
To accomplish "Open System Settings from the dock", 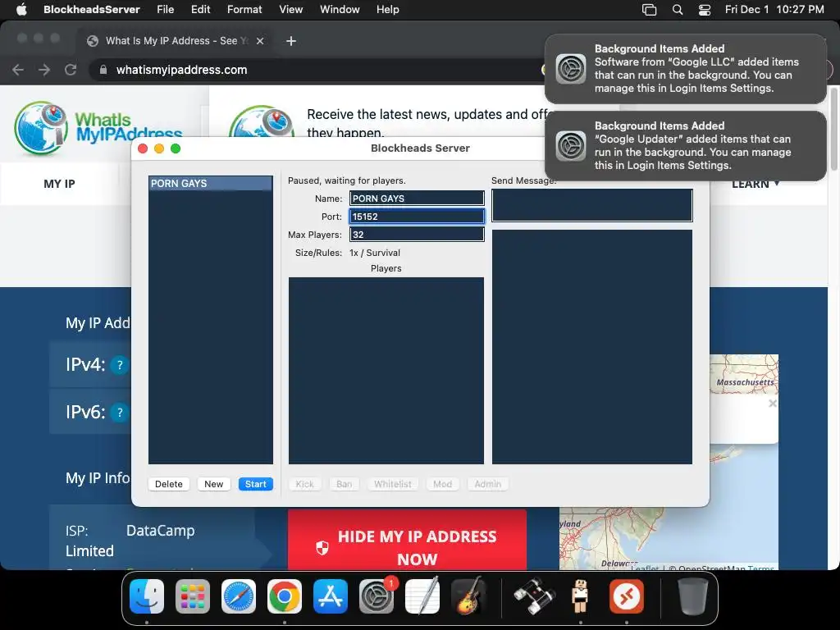I will click(377, 596).
